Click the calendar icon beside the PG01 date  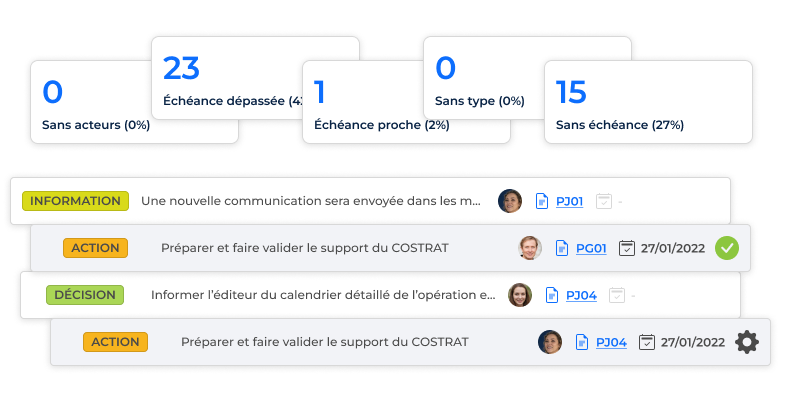coord(627,248)
